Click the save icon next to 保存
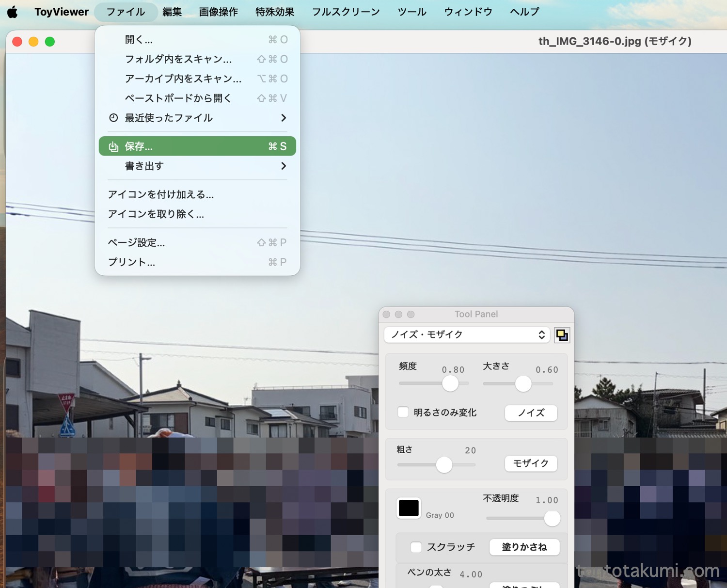The height and width of the screenshot is (588, 727). click(x=113, y=146)
